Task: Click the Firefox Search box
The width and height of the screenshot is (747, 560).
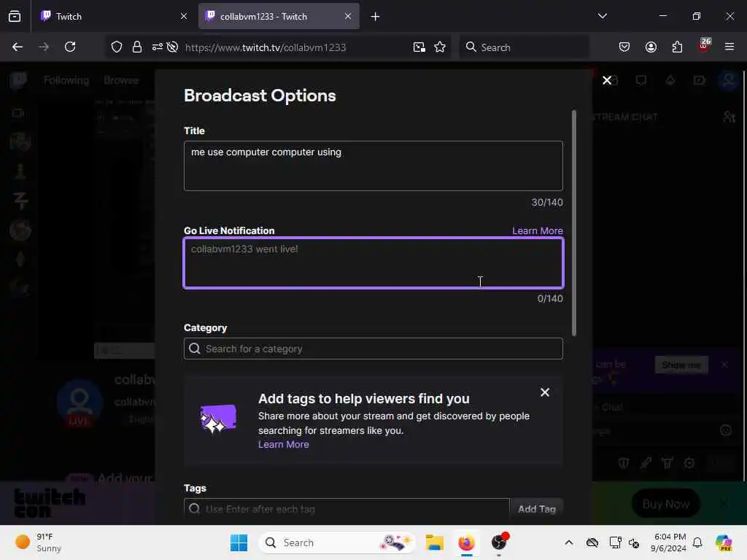Action: pyautogui.click(x=524, y=47)
